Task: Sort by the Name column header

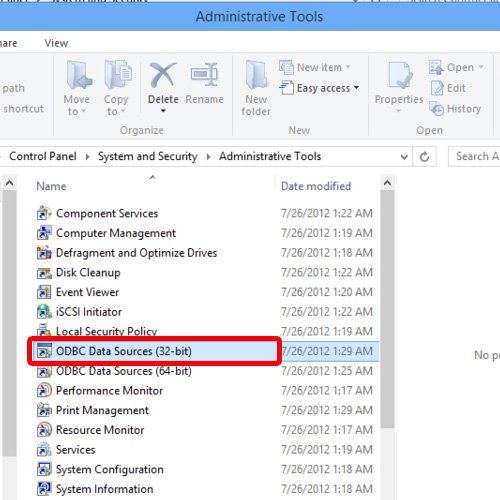Action: (51, 186)
